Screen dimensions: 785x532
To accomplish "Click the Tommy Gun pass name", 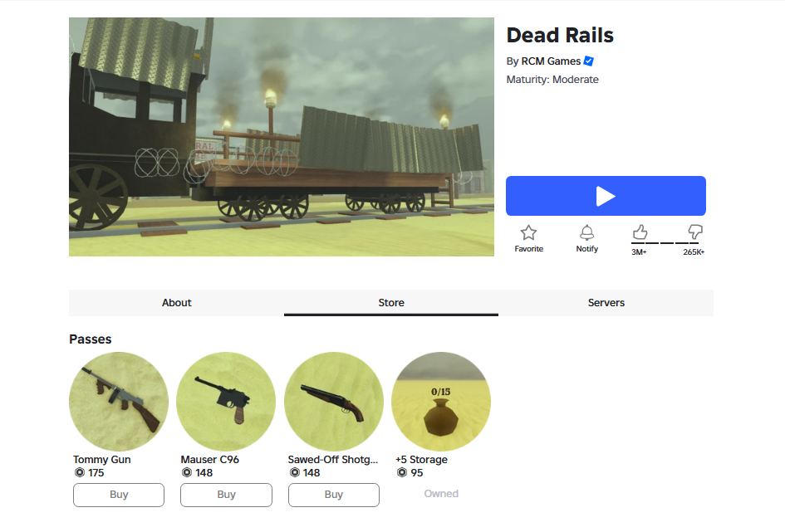I will (x=101, y=460).
